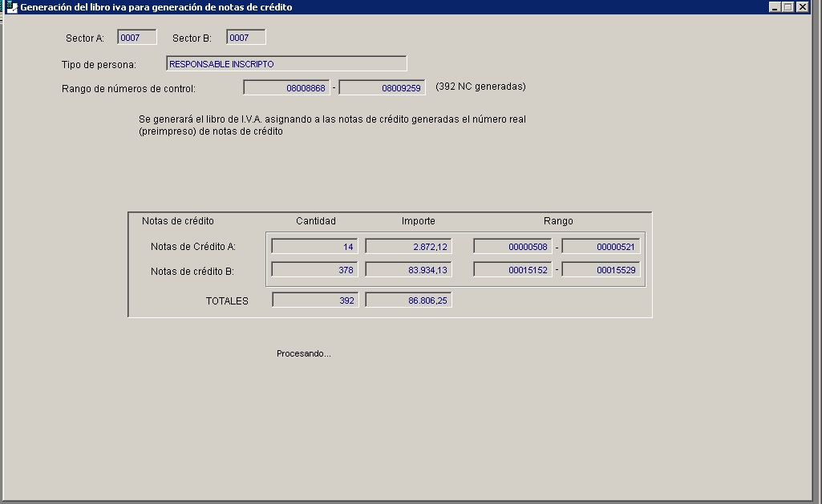Screen dimensions: 822x504
Task: Maximize the Generación del libro iva window
Action: pyautogui.click(x=788, y=7)
